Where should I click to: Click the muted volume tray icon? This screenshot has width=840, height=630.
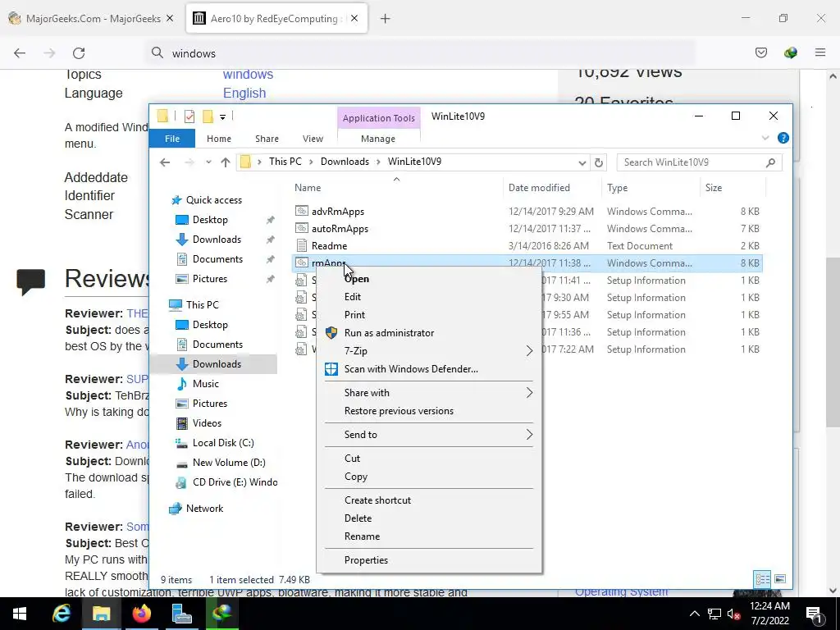[x=733, y=614]
